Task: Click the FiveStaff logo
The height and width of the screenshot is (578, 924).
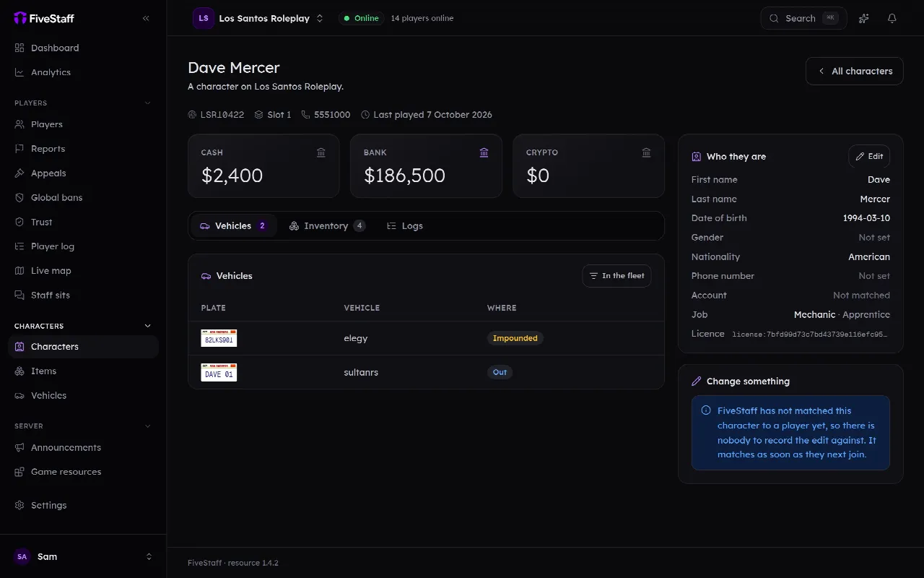Action: (44, 18)
